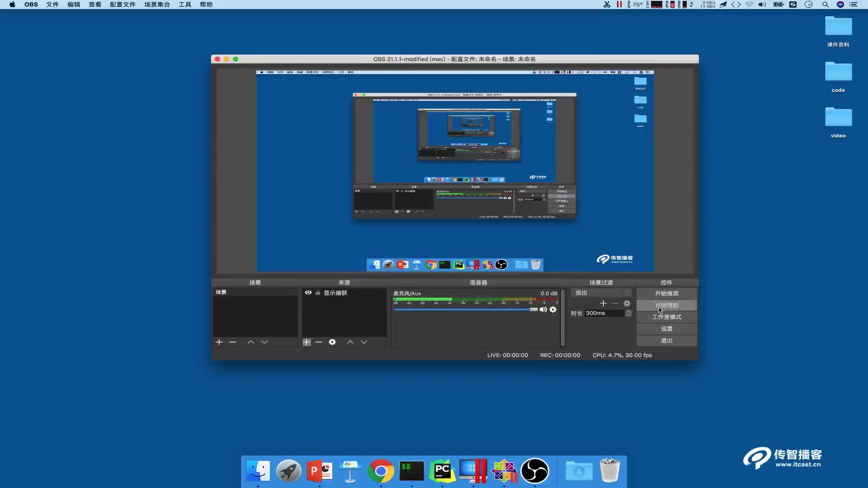Viewport: 868px width, 488px height.
Task: Open Siri from the menu bar
Action: tap(840, 5)
